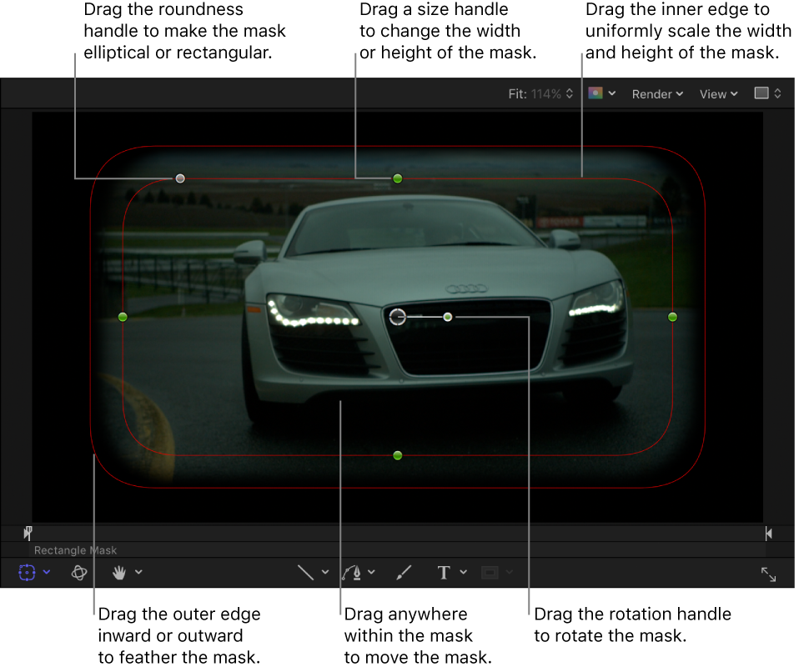
Task: Select the Paint Stroke tool
Action: tap(405, 573)
